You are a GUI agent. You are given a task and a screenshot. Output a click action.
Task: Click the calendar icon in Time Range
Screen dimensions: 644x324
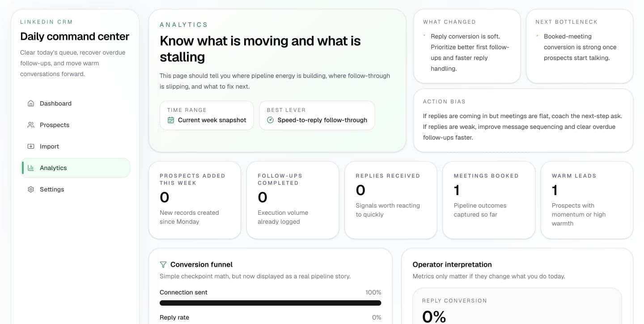(x=171, y=120)
